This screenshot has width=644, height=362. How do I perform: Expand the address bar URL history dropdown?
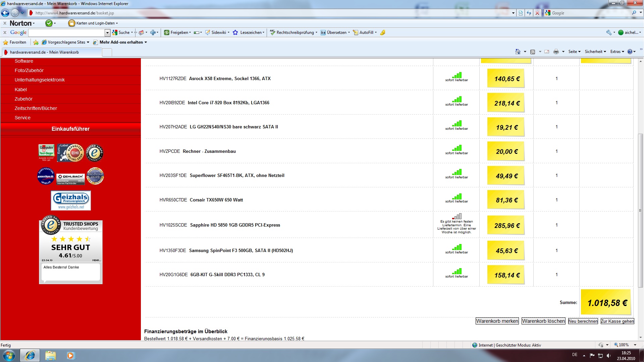coord(513,13)
